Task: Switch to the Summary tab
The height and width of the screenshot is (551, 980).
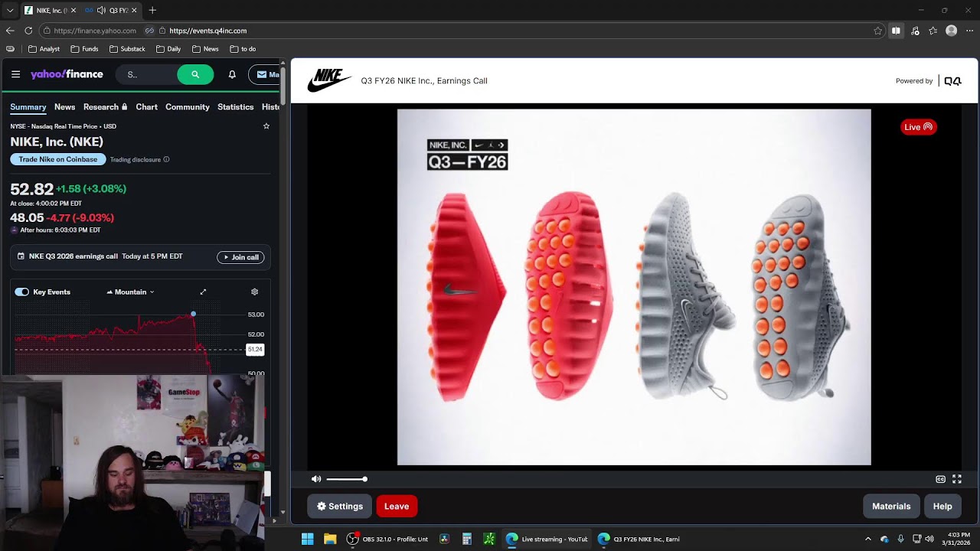Action: click(x=28, y=107)
